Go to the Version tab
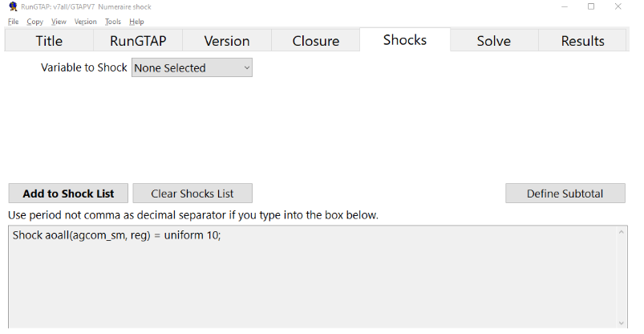The width and height of the screenshot is (644, 334). pos(227,41)
